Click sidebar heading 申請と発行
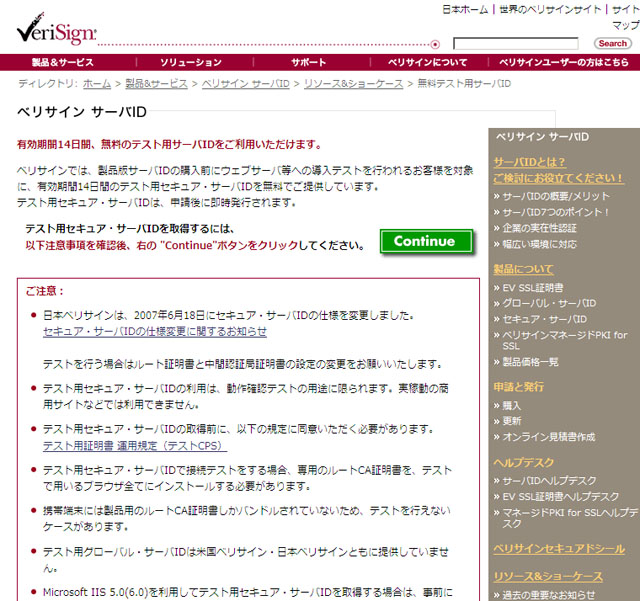 (518, 387)
